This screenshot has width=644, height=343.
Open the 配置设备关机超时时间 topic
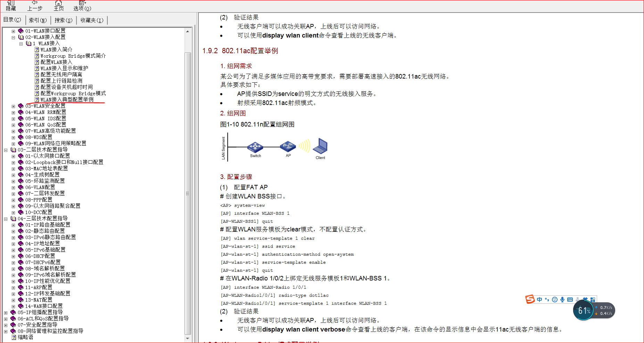66,87
